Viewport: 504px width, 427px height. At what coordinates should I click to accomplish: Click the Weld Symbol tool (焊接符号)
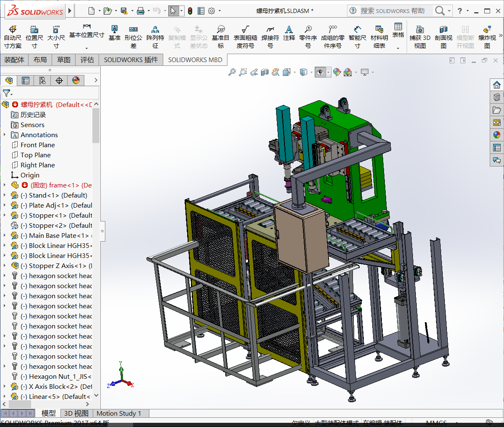(x=270, y=37)
